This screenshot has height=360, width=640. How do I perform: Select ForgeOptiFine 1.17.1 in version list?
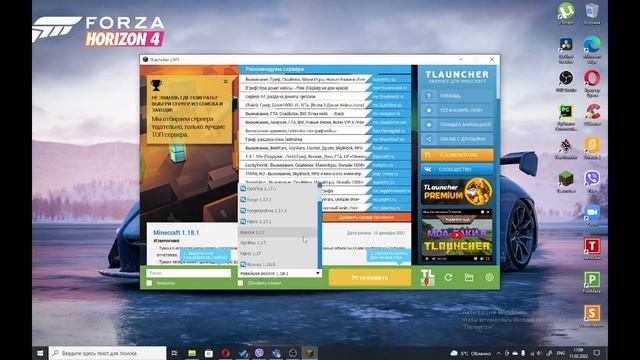click(x=277, y=211)
